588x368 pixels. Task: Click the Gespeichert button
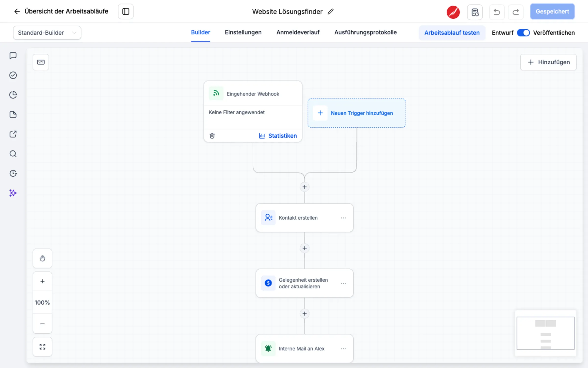[552, 12]
